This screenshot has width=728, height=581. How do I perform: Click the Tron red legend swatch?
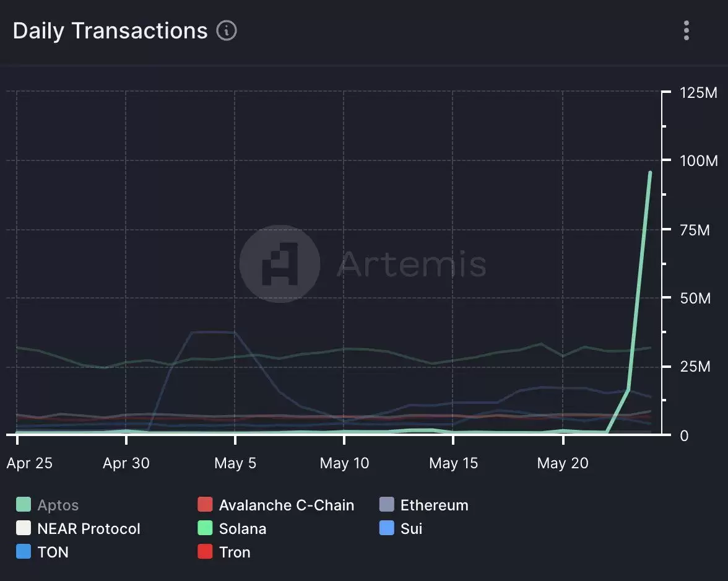205,551
